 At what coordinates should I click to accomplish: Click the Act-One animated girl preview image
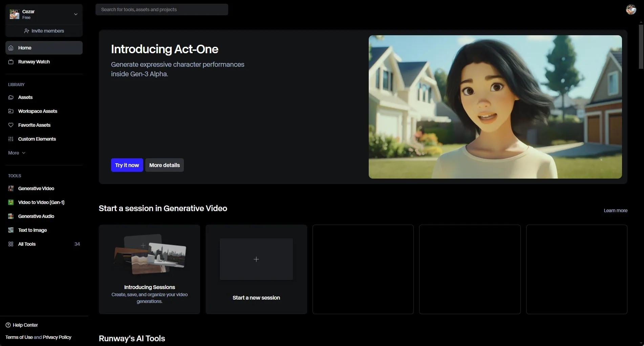pos(495,107)
